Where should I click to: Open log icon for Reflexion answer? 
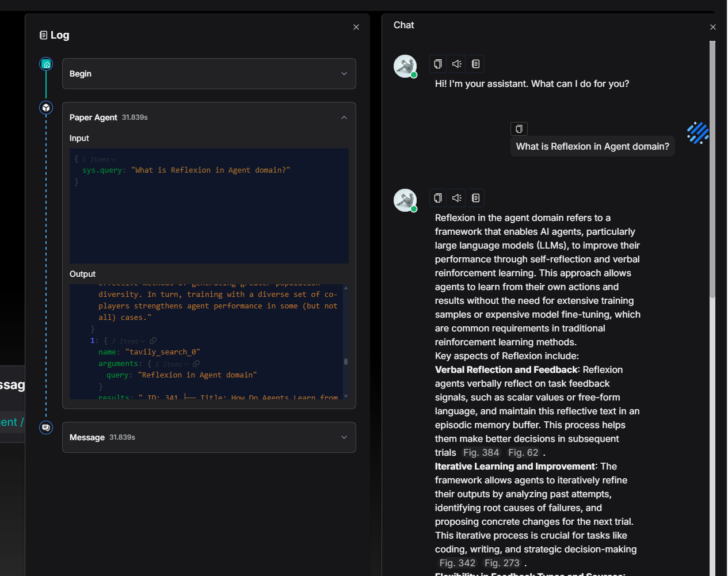click(x=475, y=198)
